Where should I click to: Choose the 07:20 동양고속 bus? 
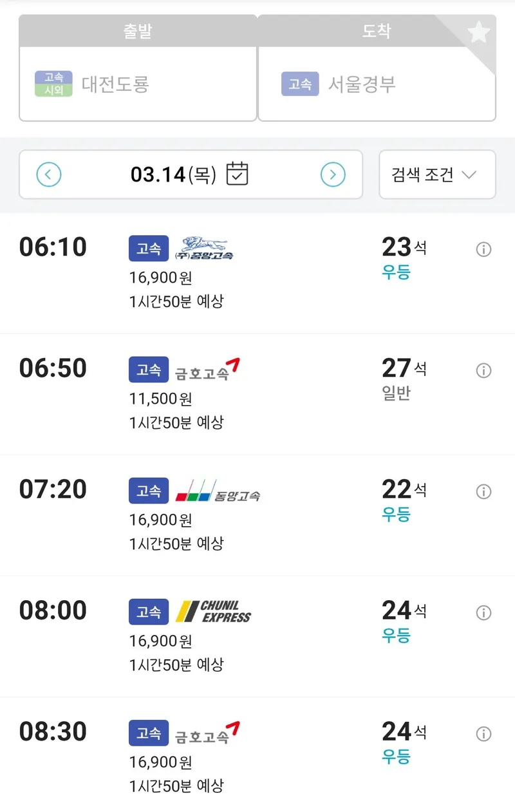pos(257,515)
